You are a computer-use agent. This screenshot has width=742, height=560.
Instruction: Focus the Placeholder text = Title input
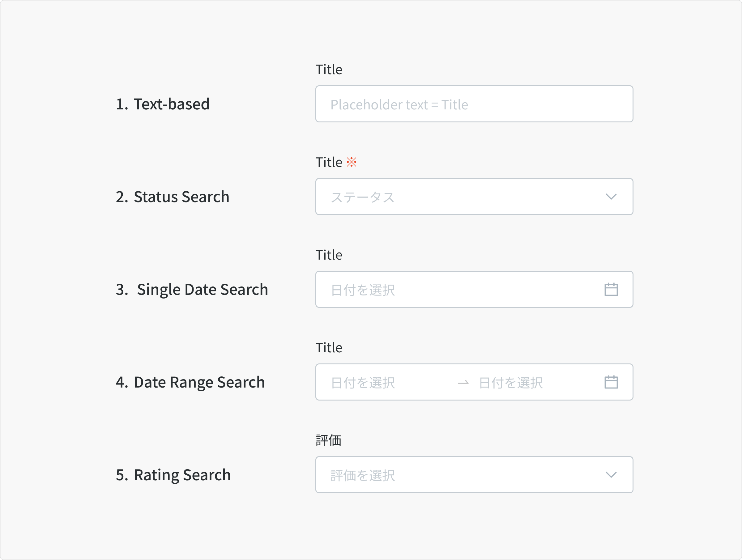tap(474, 104)
